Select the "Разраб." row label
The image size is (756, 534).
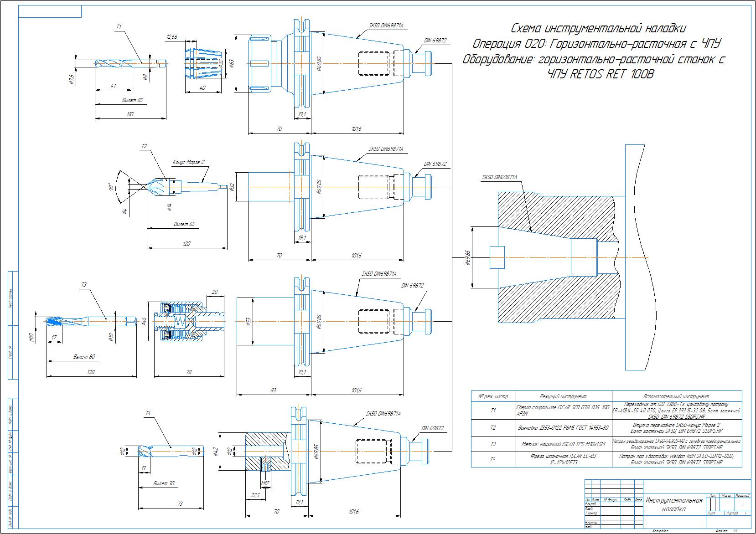coord(590,504)
